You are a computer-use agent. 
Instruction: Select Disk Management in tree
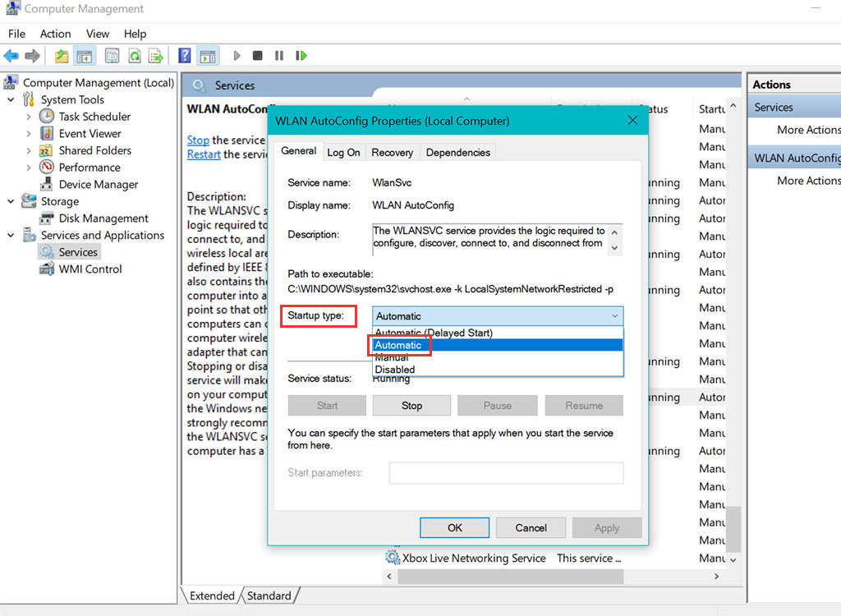103,218
